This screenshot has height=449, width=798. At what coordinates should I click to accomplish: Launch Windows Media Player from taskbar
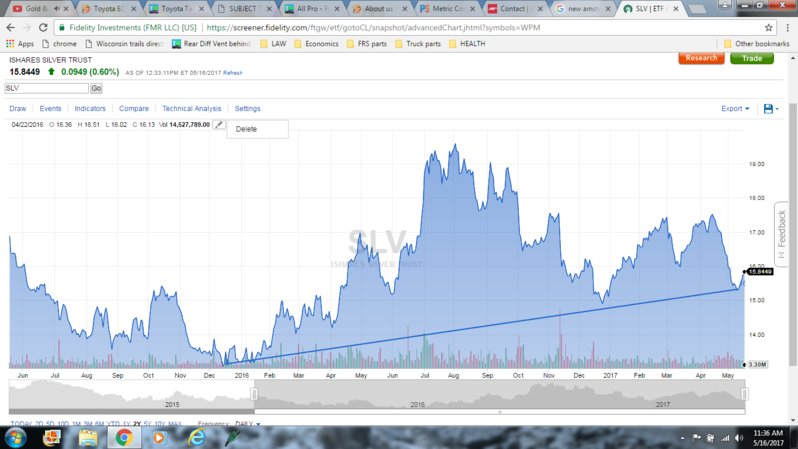[159, 438]
